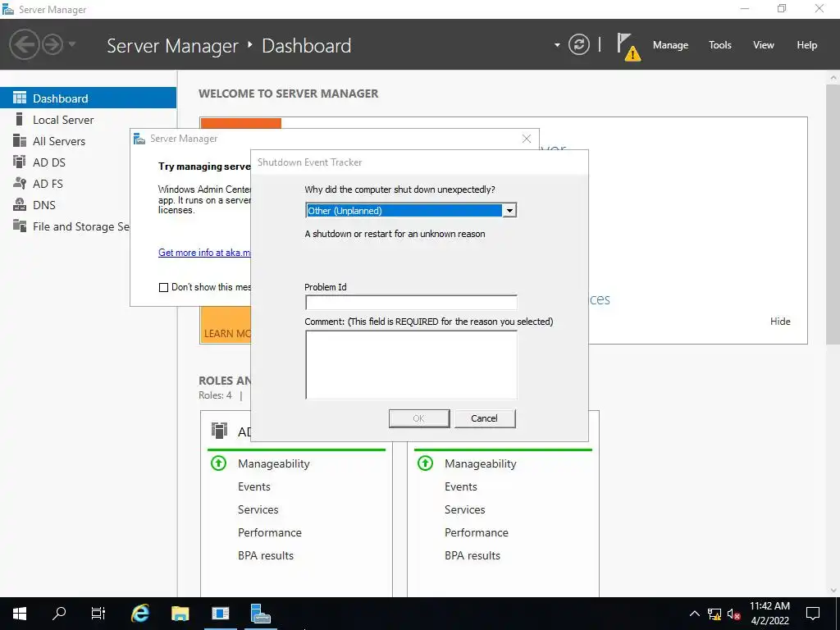Image resolution: width=840 pixels, height=630 pixels.
Task: Click the DNS role icon in sidebar
Action: click(x=20, y=204)
